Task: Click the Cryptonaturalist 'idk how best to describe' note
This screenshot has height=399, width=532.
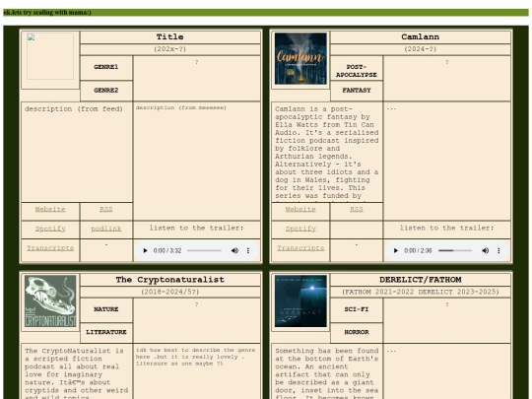Action: pos(195,357)
